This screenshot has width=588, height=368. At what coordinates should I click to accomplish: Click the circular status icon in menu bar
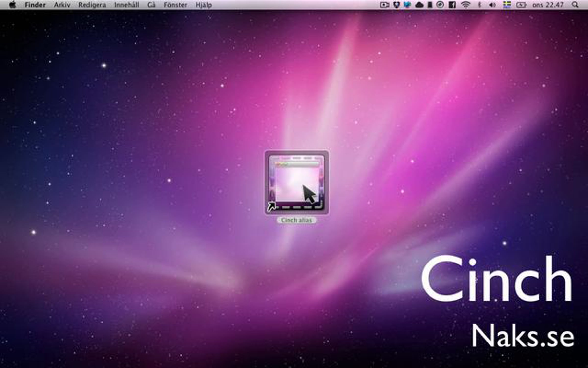pyautogui.click(x=440, y=5)
